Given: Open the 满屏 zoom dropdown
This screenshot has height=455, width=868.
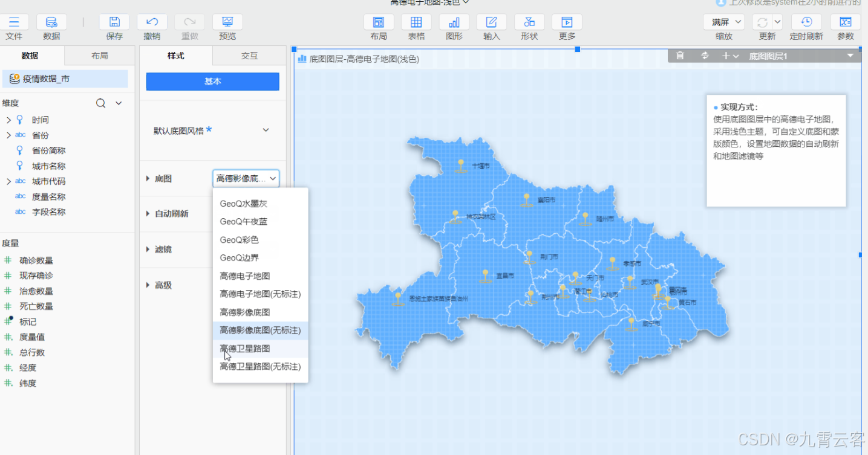Looking at the screenshot, I should pos(723,22).
